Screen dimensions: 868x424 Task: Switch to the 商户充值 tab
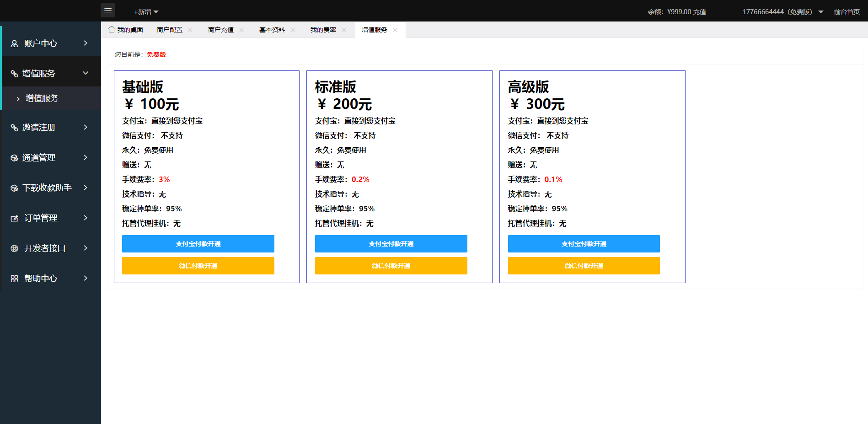[220, 30]
